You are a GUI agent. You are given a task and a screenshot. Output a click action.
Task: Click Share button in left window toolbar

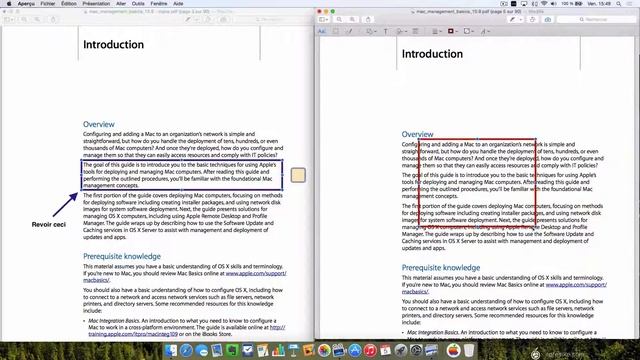point(53,19)
